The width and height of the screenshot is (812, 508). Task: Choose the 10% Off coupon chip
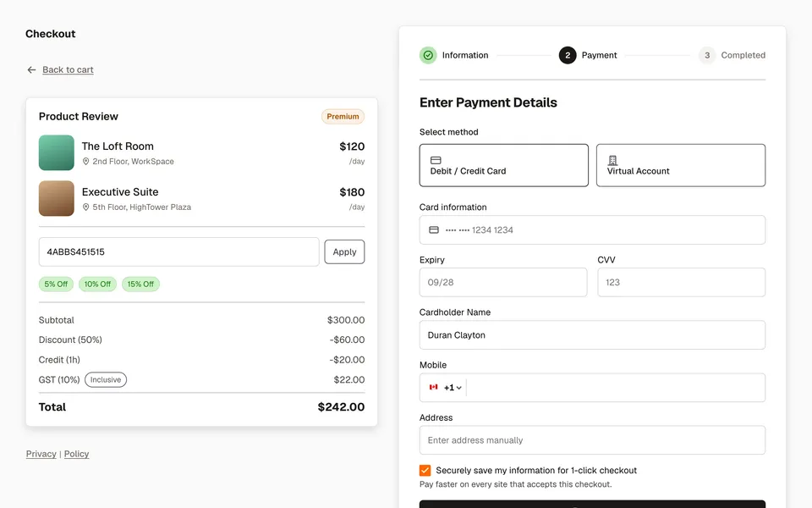pyautogui.click(x=97, y=284)
